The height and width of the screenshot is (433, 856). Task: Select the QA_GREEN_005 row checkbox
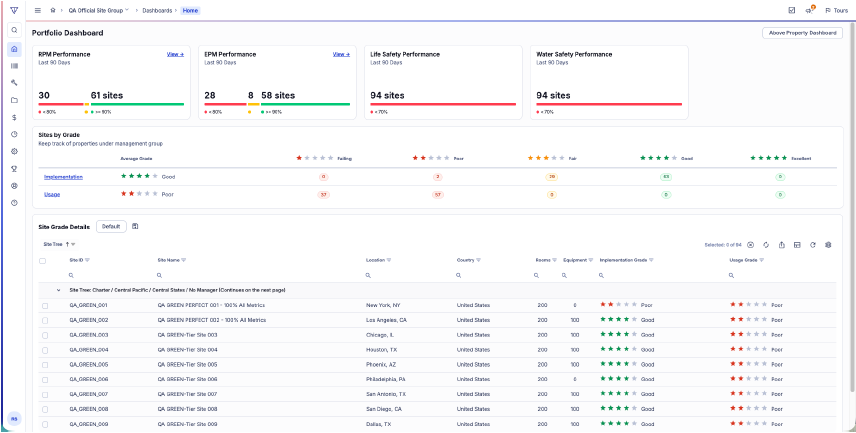[x=45, y=365]
